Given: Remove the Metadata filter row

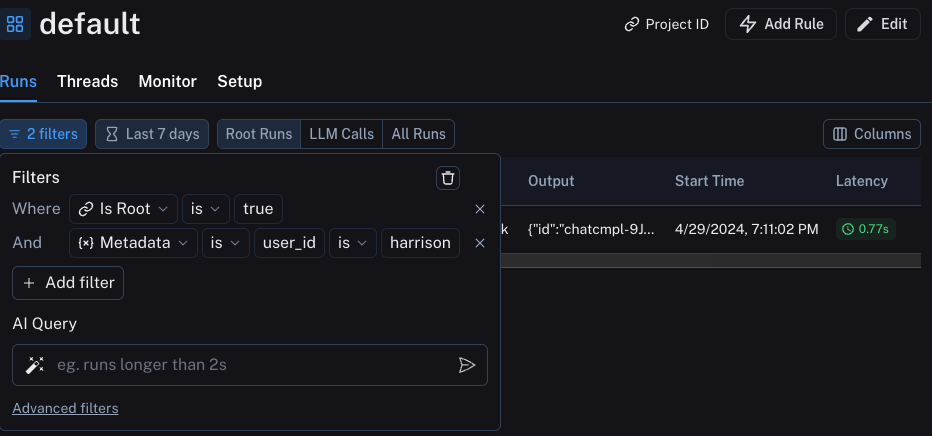Looking at the screenshot, I should (480, 243).
